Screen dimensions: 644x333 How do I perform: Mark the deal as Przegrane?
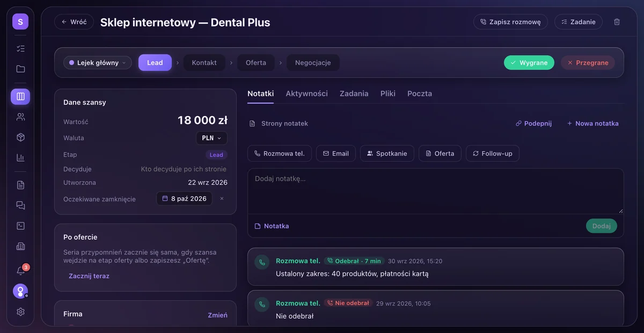[588, 63]
